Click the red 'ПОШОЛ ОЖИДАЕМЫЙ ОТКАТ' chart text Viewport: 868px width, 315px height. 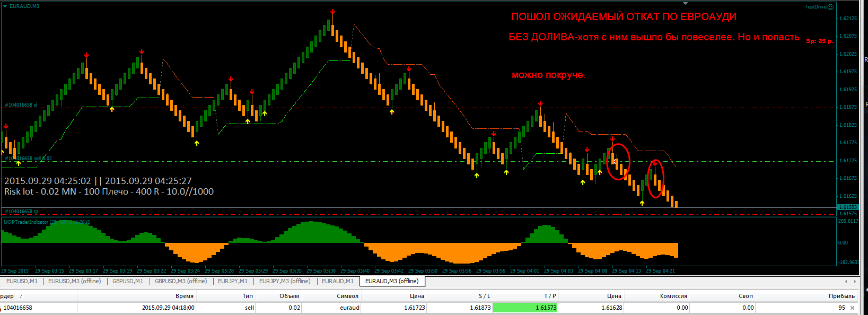[x=624, y=16]
